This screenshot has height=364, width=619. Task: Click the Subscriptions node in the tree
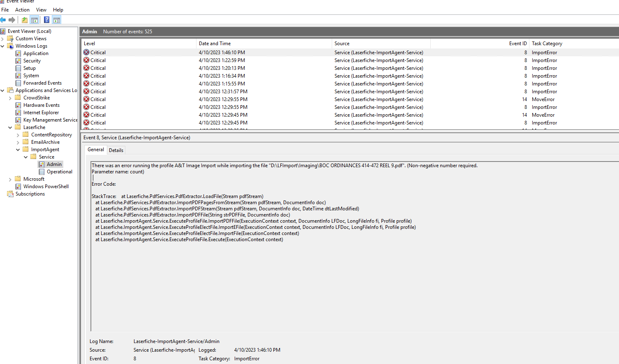(30, 194)
